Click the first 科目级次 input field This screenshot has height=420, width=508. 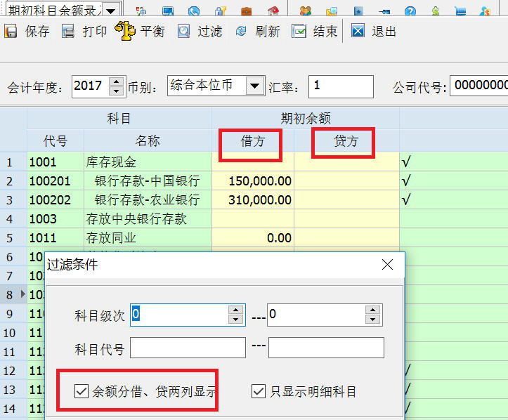point(179,315)
